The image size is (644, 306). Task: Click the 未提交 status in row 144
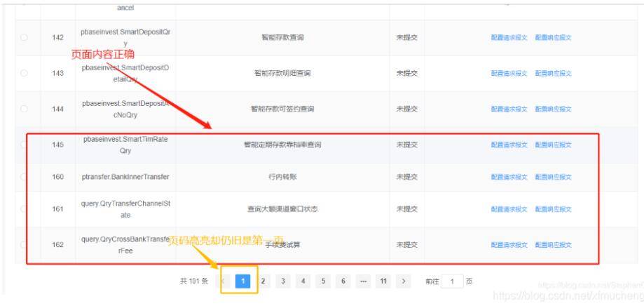[x=407, y=109]
